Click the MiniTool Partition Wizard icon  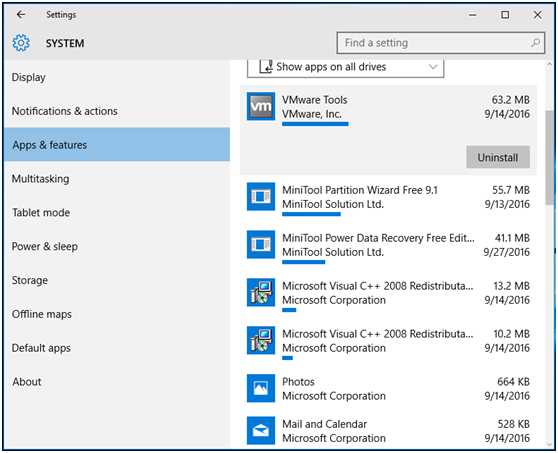click(x=261, y=196)
